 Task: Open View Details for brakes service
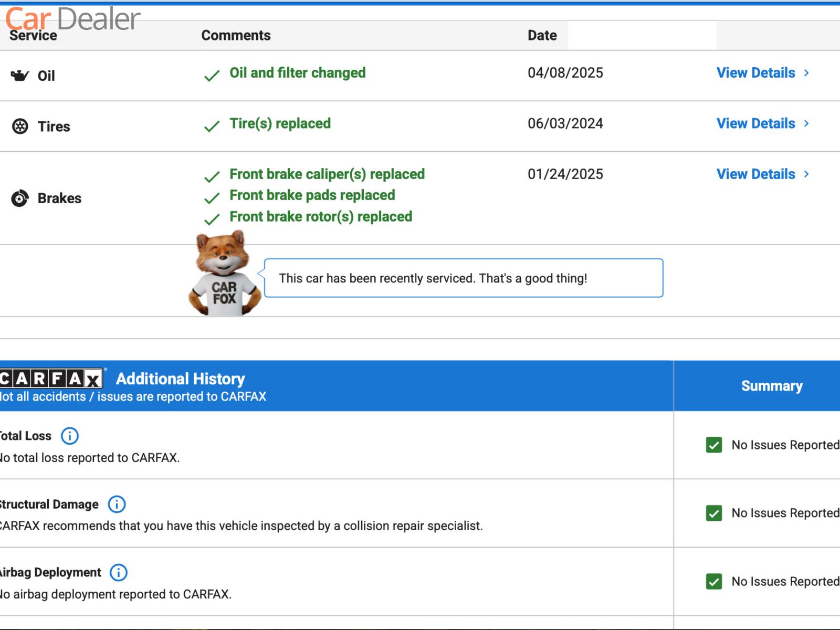(755, 174)
